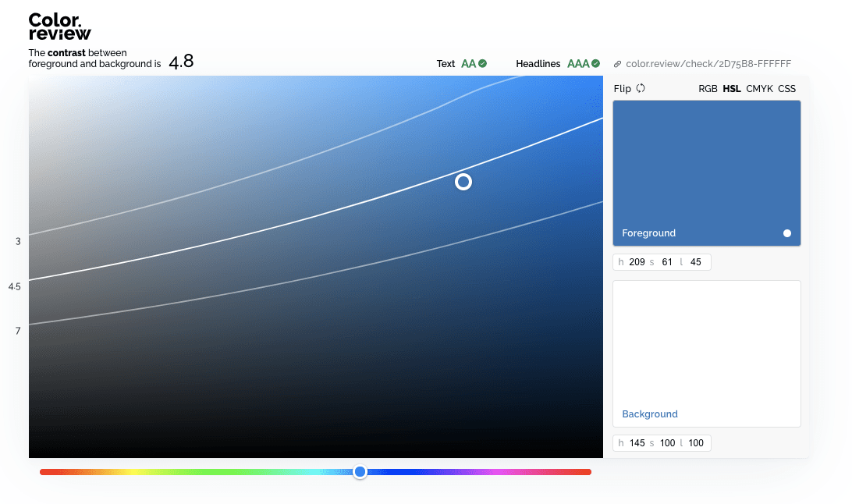
Task: Select the blue Foreground color swatch
Action: 706,164
